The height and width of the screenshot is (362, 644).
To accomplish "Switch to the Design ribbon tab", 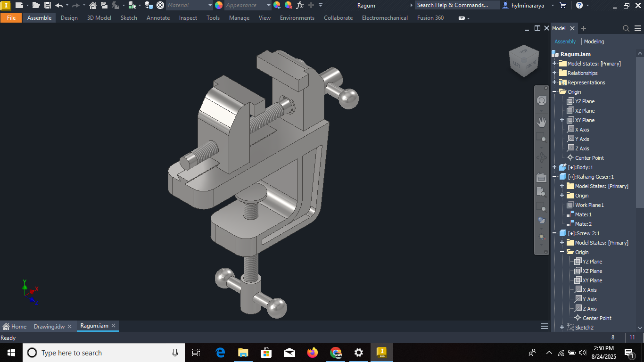I will pyautogui.click(x=69, y=18).
